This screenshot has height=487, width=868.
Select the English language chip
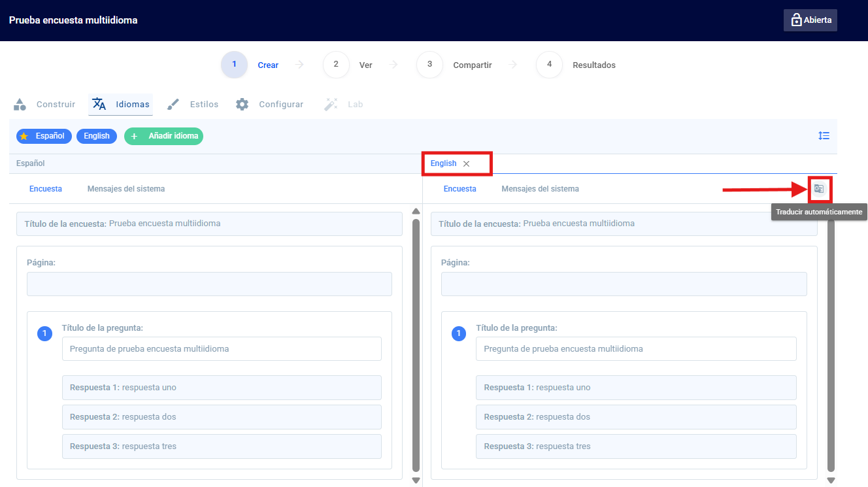97,136
